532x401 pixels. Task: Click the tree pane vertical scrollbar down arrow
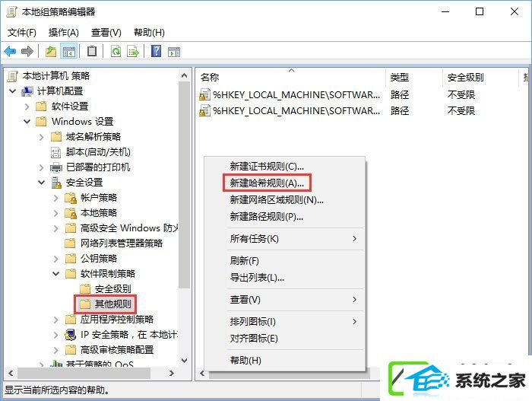pos(184,361)
